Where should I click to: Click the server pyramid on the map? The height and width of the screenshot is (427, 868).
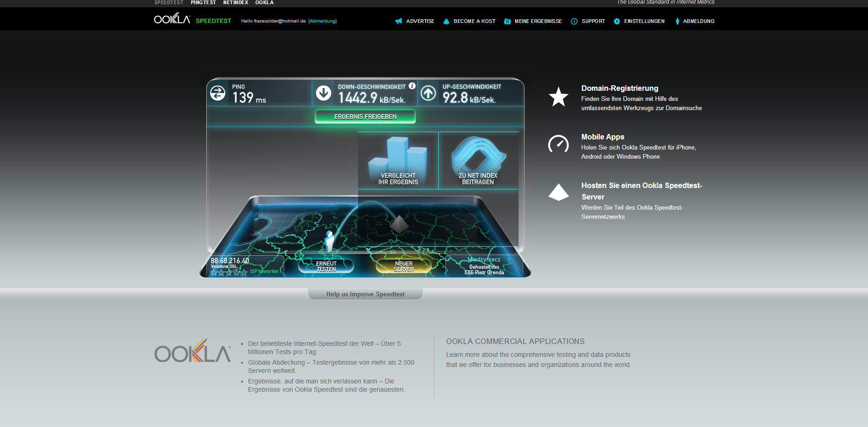(399, 224)
